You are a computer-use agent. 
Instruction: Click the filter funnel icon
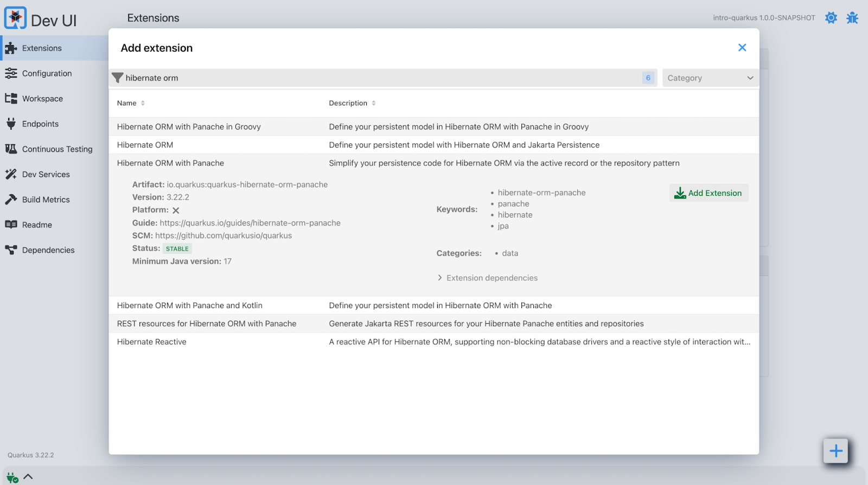[x=117, y=78]
